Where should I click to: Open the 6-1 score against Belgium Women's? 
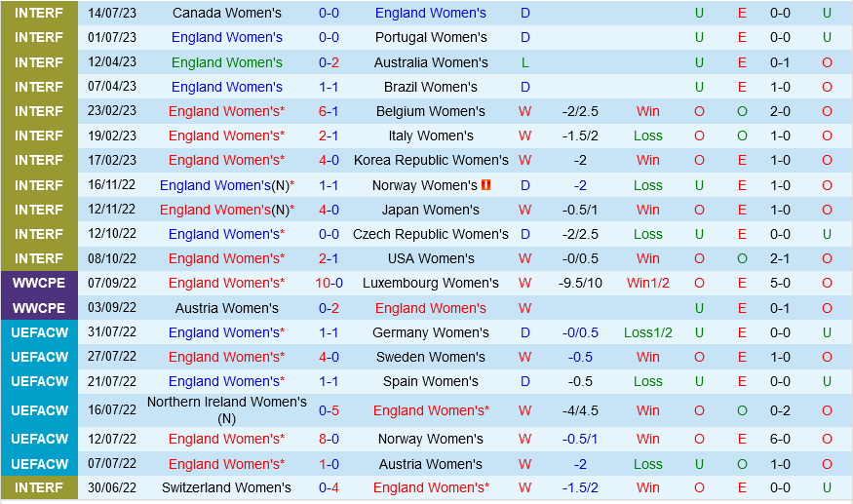point(329,111)
